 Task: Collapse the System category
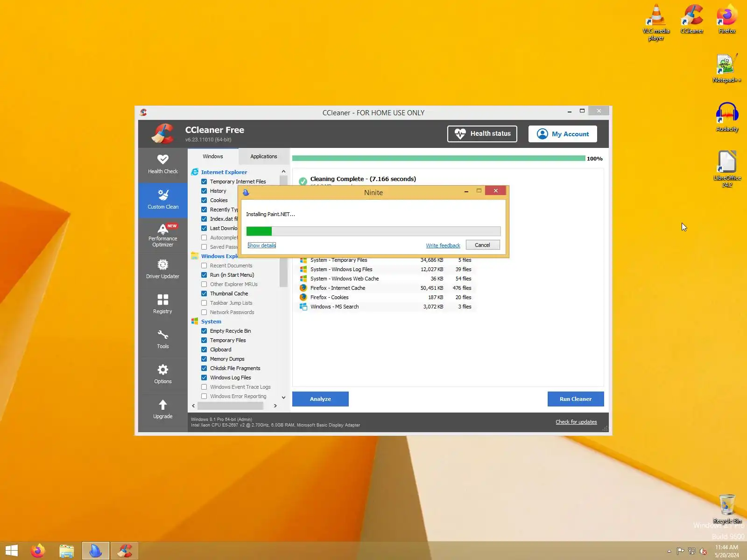211,322
